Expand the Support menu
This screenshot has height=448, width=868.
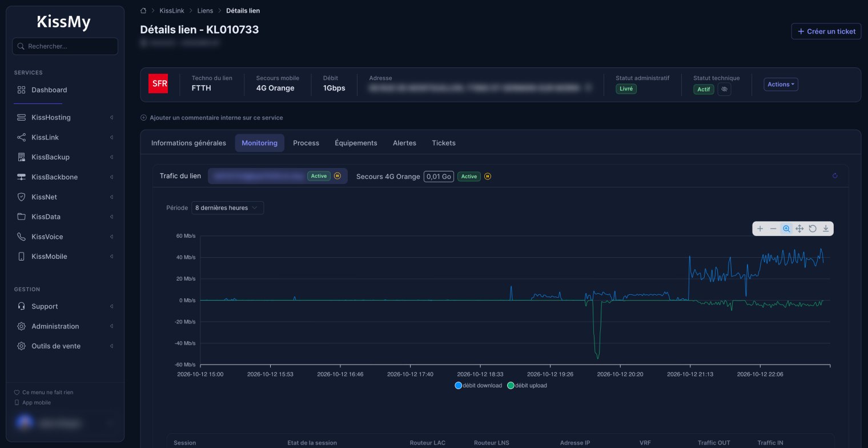[x=65, y=306]
